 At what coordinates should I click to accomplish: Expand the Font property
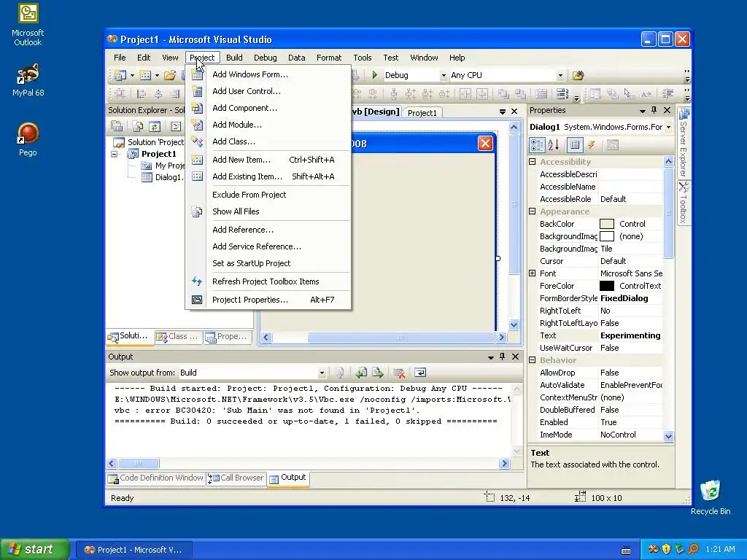(532, 273)
